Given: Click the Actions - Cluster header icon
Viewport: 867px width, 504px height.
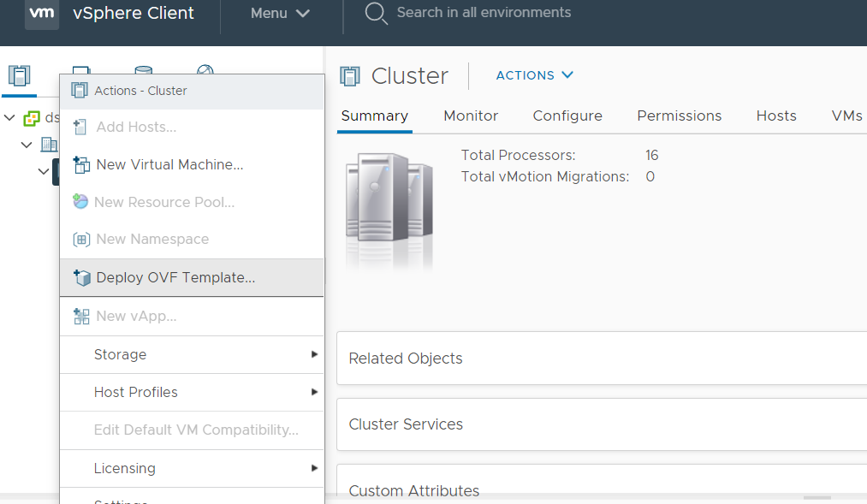Looking at the screenshot, I should click(80, 91).
